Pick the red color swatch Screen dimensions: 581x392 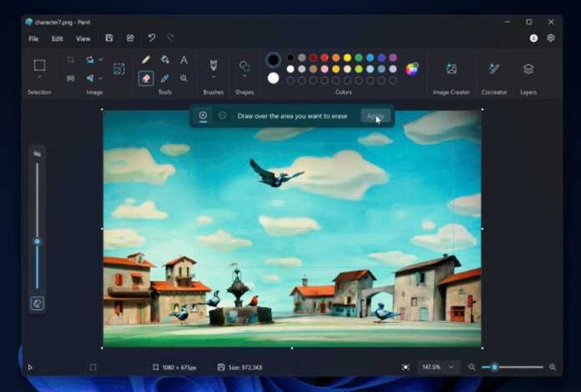(325, 58)
